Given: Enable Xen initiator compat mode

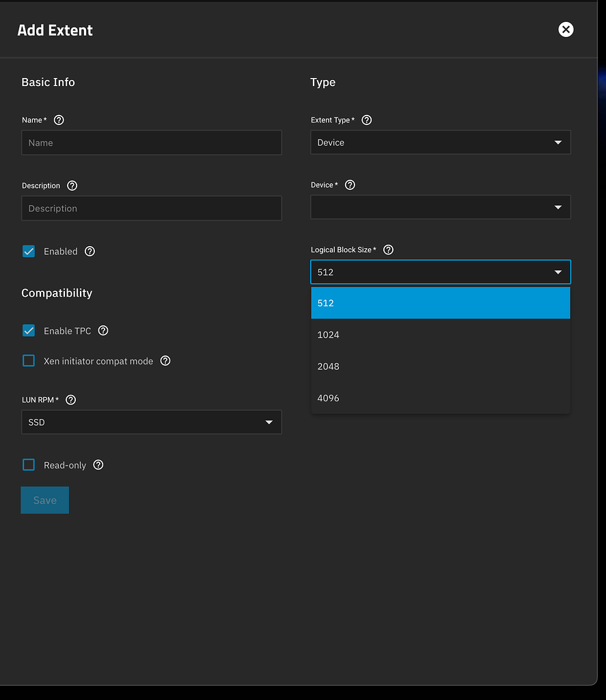Looking at the screenshot, I should 29,361.
